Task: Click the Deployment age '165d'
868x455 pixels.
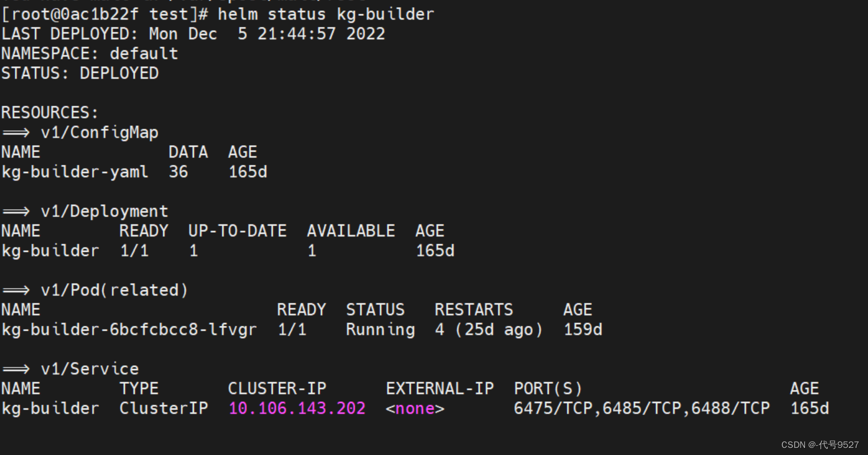Action: tap(435, 251)
